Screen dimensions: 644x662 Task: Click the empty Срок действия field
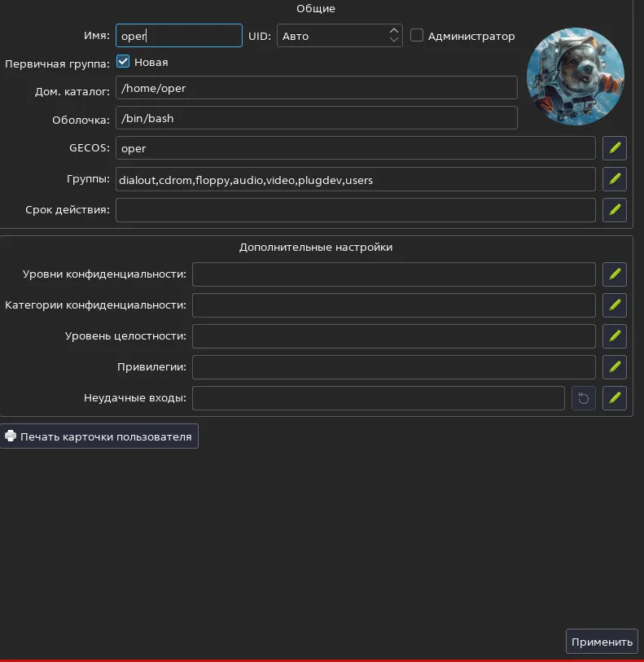pyautogui.click(x=355, y=210)
